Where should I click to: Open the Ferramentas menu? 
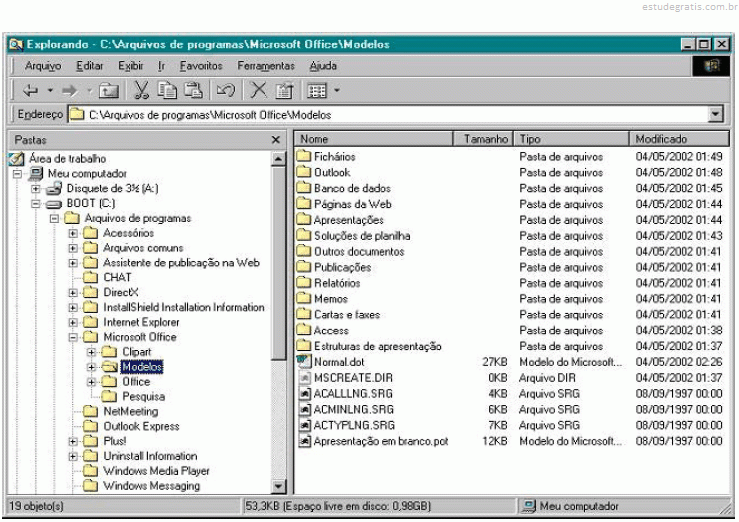pos(266,66)
